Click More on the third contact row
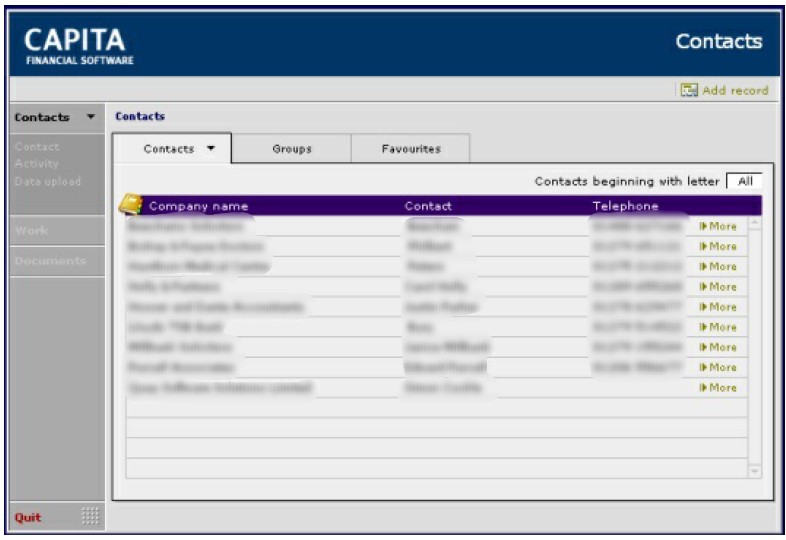 (x=718, y=266)
